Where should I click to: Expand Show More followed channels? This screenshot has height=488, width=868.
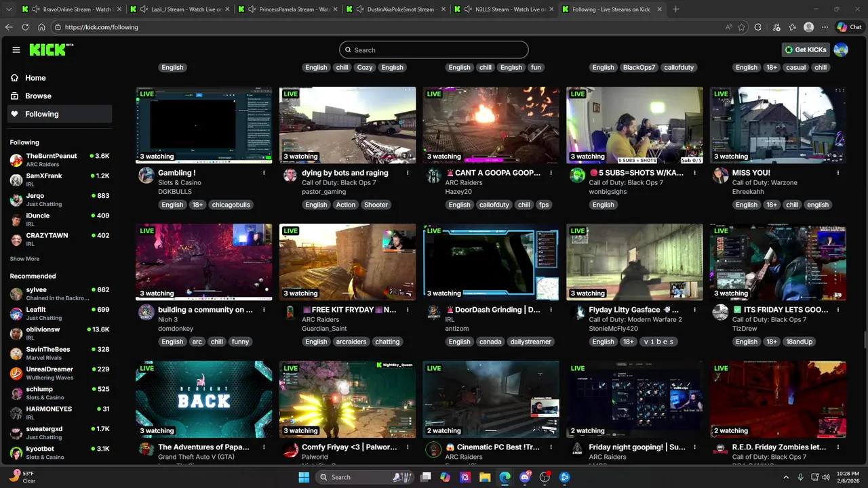tap(24, 259)
